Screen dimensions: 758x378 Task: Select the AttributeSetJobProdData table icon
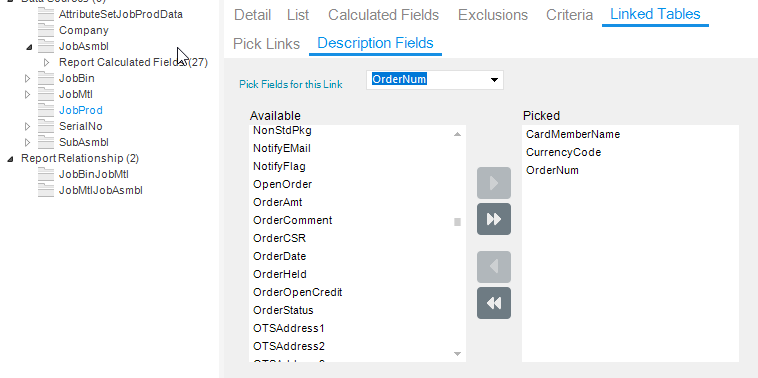(46, 15)
